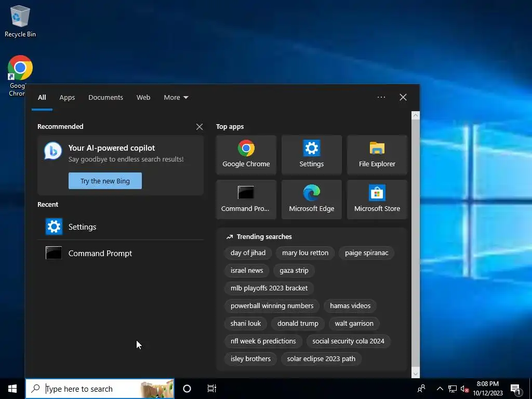The image size is (532, 399).
Task: Open Settings tile in Top apps
Action: point(312,155)
